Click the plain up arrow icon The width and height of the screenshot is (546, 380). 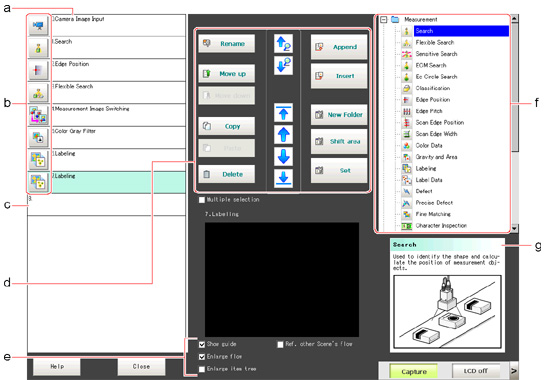[283, 134]
